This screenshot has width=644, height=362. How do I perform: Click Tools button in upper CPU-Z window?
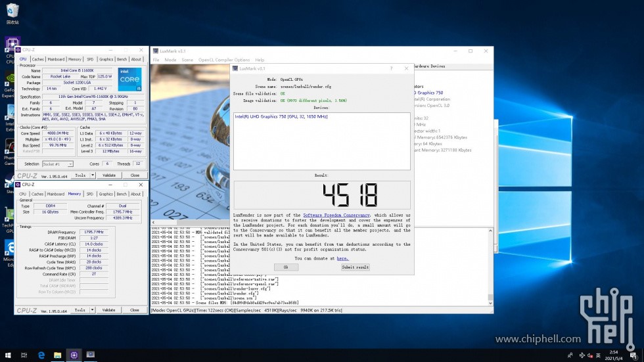click(x=80, y=175)
